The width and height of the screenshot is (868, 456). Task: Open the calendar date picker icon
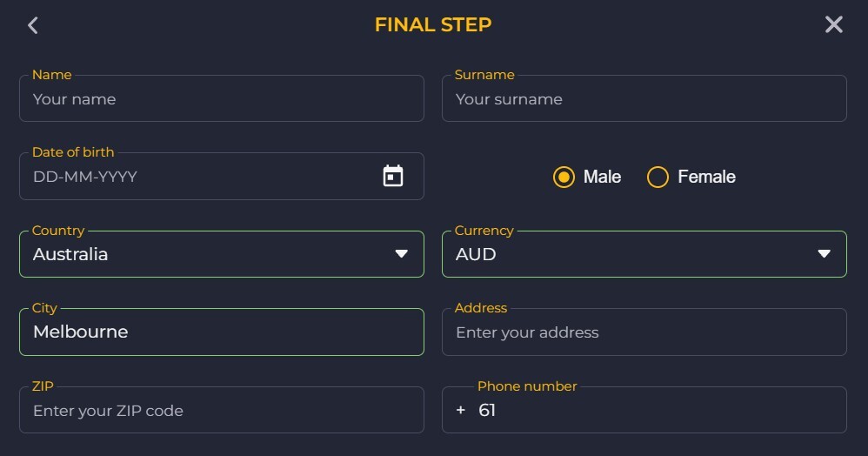coord(393,176)
